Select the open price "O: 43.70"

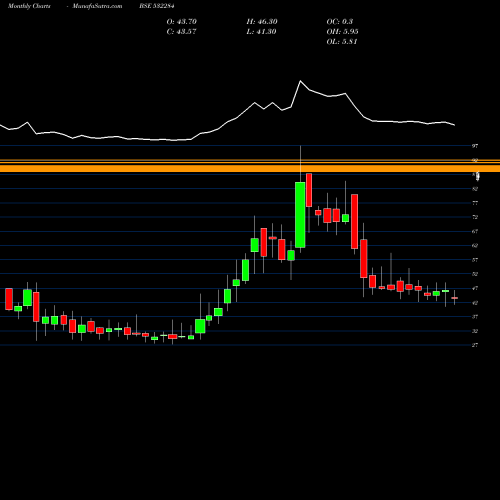coord(182,22)
